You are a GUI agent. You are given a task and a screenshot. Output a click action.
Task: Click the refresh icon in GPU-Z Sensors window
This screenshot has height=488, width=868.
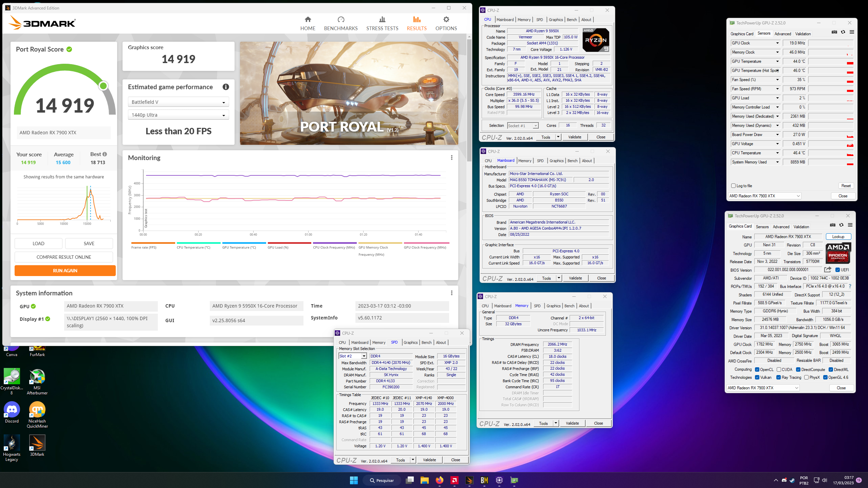click(x=843, y=32)
